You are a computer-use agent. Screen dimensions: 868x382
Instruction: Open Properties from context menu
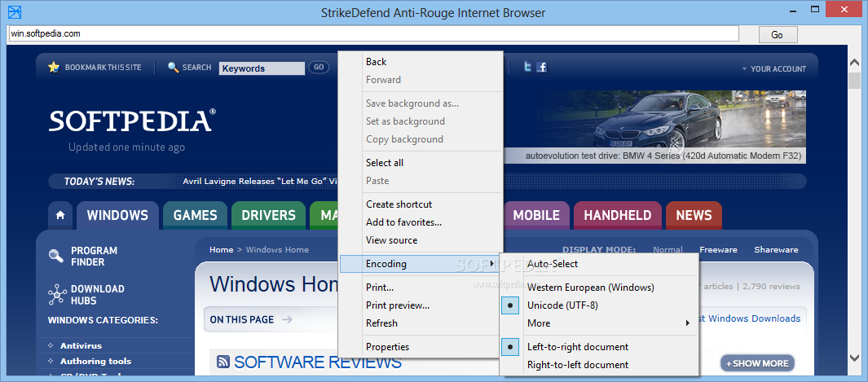pyautogui.click(x=421, y=347)
